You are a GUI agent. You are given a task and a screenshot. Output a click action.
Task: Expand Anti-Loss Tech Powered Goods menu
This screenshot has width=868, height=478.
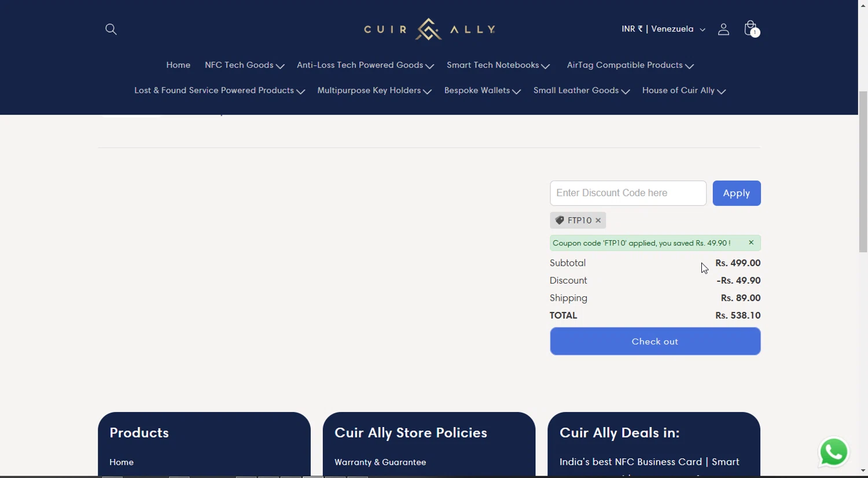(x=365, y=65)
